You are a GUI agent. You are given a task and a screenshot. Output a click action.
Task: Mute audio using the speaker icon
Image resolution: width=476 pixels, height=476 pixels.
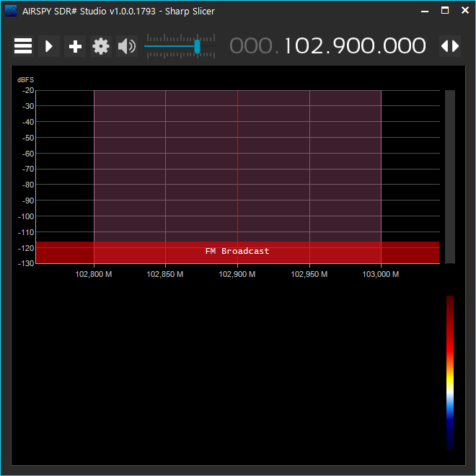[x=127, y=46]
